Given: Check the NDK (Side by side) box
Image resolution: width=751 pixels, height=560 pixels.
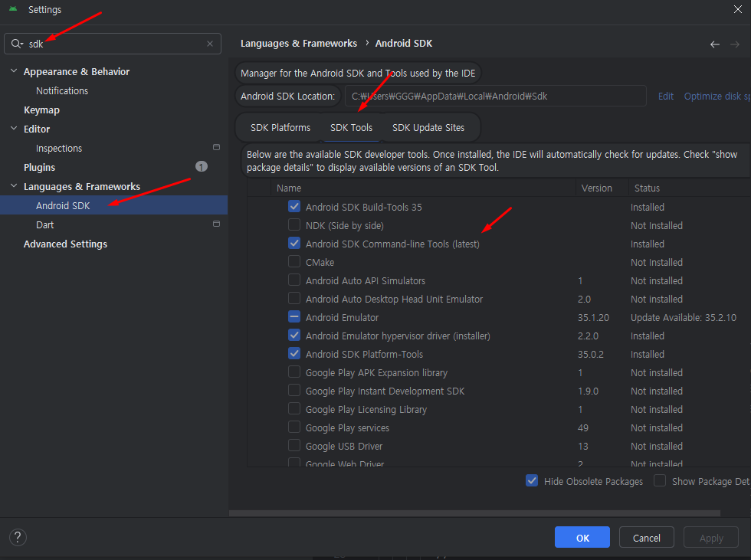Looking at the screenshot, I should pyautogui.click(x=294, y=224).
